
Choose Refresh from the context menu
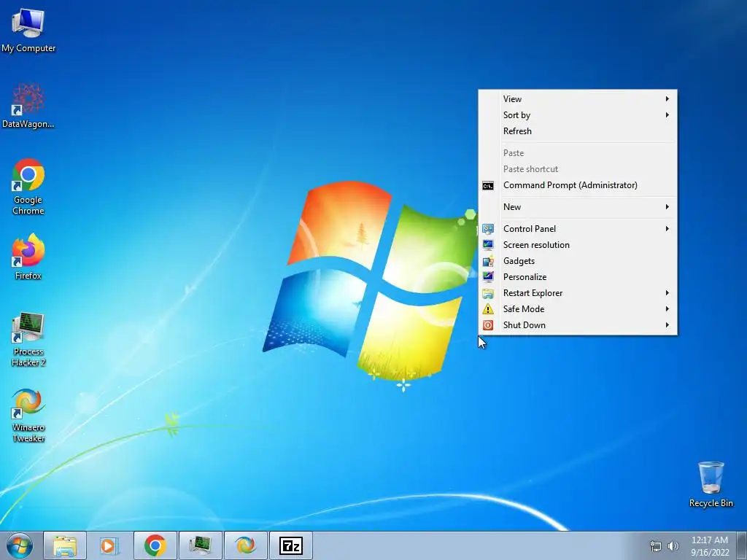[578, 131]
